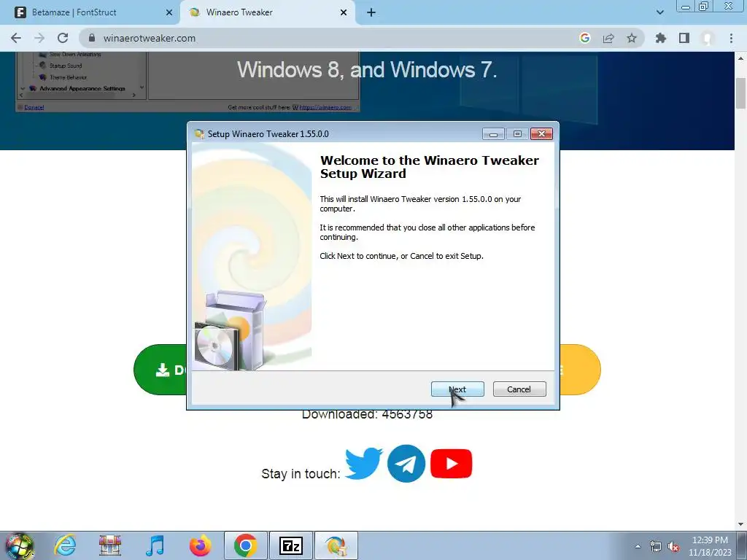747x560 pixels.
Task: Launch Firefox from the taskbar
Action: 200,545
